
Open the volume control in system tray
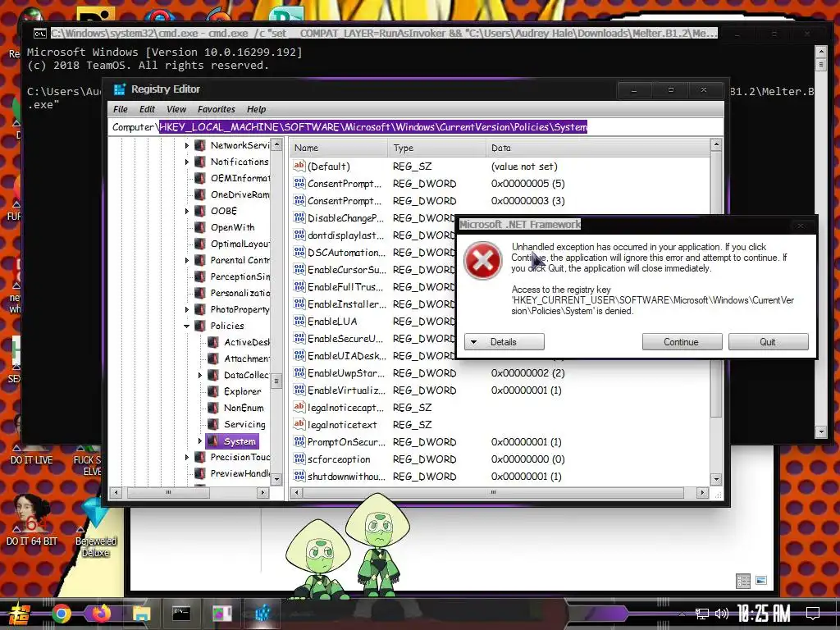coord(722,614)
